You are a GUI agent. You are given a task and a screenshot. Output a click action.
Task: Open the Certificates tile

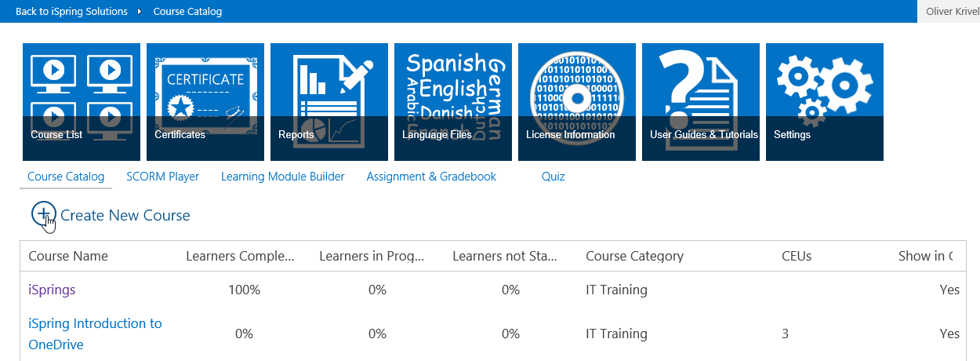(205, 102)
